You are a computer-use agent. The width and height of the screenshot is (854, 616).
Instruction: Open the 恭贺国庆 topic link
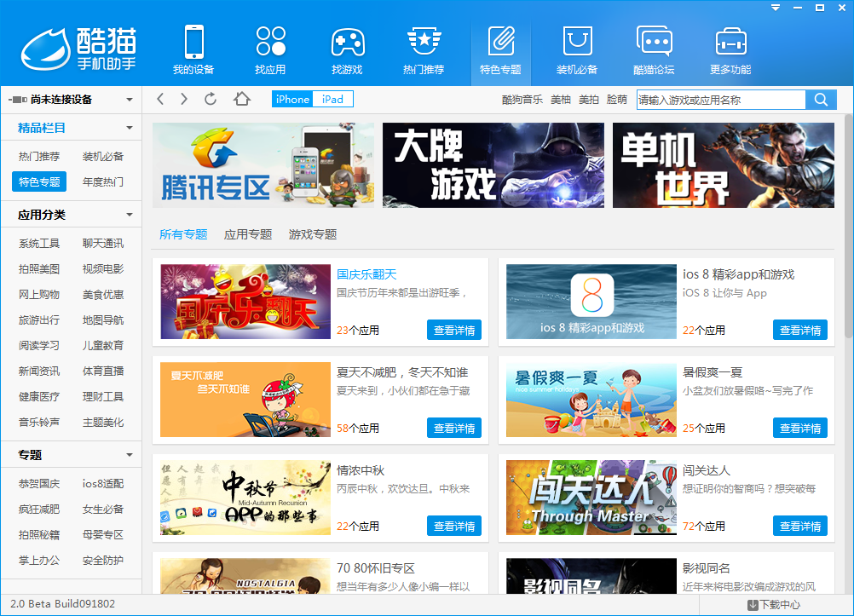click(x=38, y=484)
